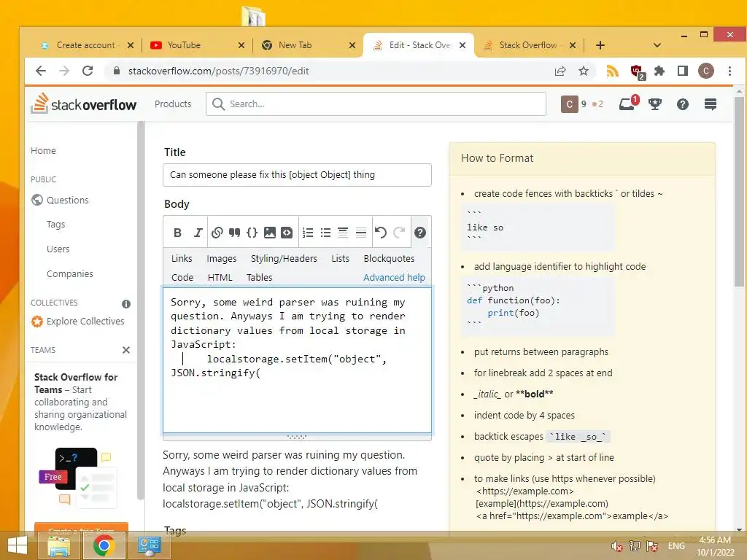
Task: Share this page from address bar
Action: 560,71
